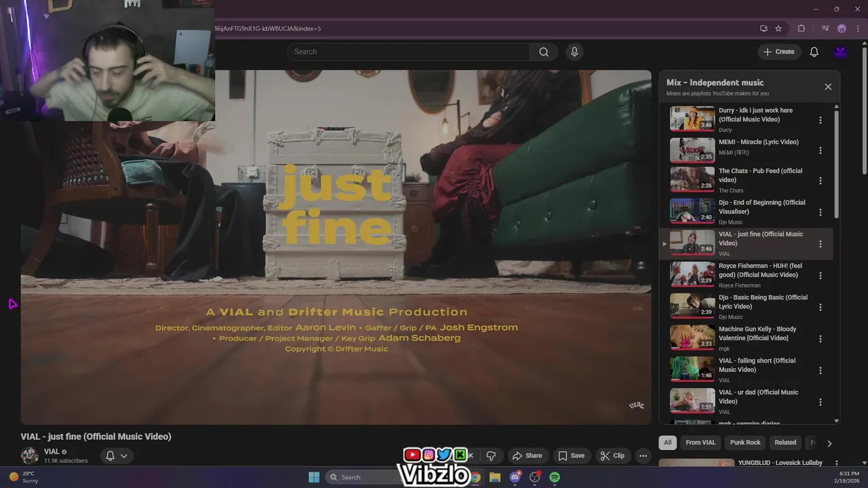Viewport: 868px width, 488px height.
Task: Select the Punk Rock filter chip
Action: click(x=745, y=443)
